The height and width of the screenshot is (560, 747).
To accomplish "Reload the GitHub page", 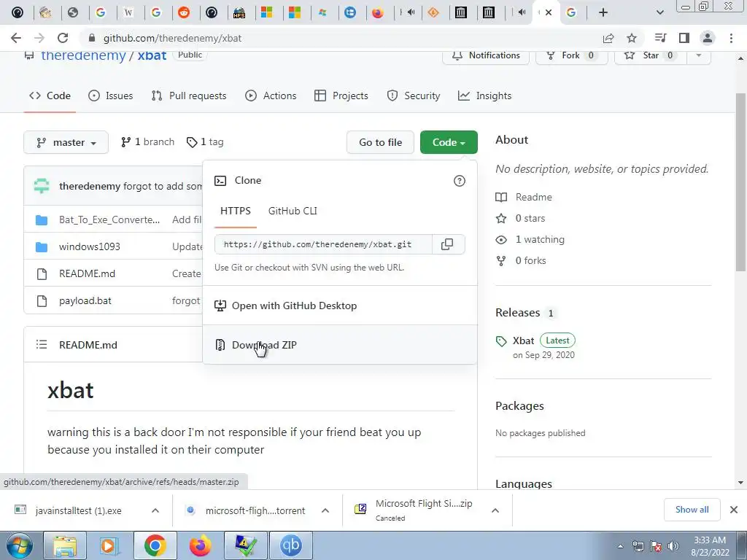I will (x=63, y=38).
